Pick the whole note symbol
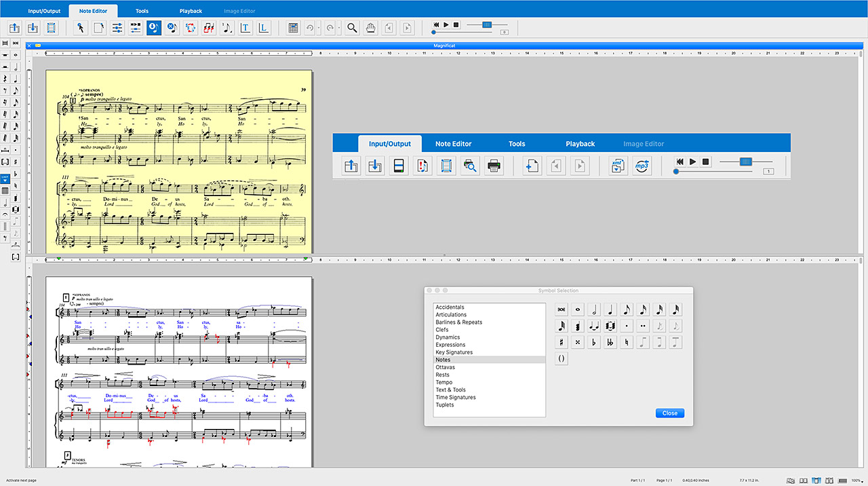The width and height of the screenshot is (868, 486). (578, 309)
